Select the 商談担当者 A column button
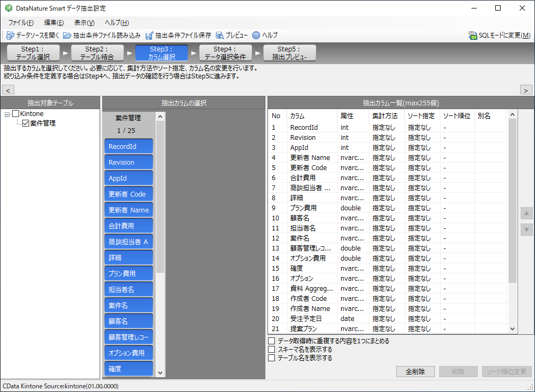 click(129, 242)
